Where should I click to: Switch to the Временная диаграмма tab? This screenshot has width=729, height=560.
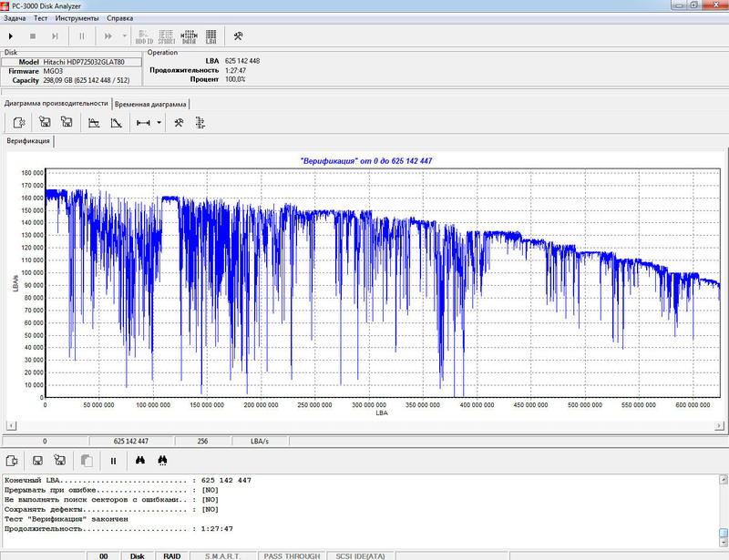(150, 104)
